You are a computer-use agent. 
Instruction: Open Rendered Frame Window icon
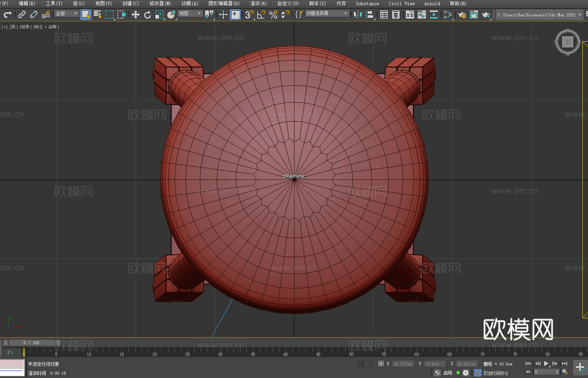[x=474, y=15]
